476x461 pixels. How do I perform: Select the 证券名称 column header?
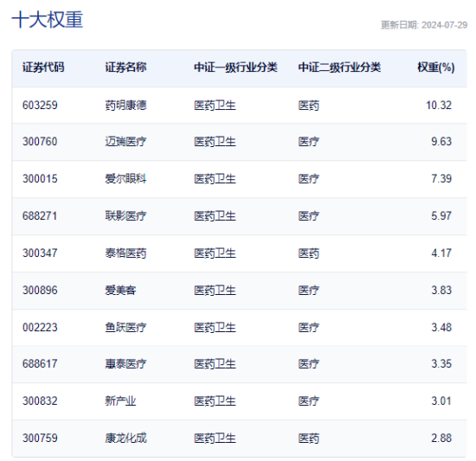click(125, 67)
